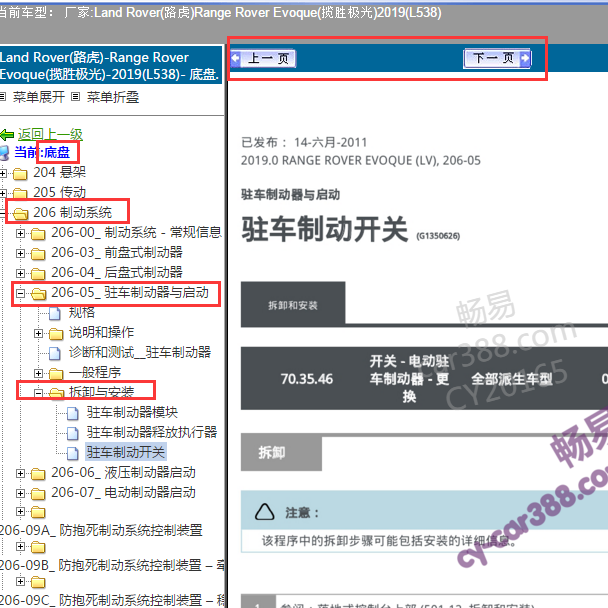The width and height of the screenshot is (608, 608).
Task: Click the 拆卸和安装 tab header
Action: point(293,304)
